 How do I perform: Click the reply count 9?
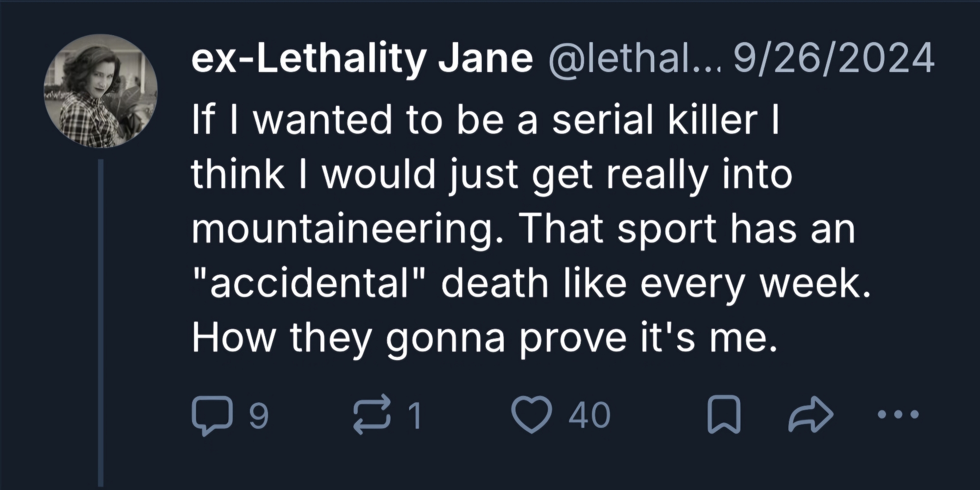(x=259, y=416)
